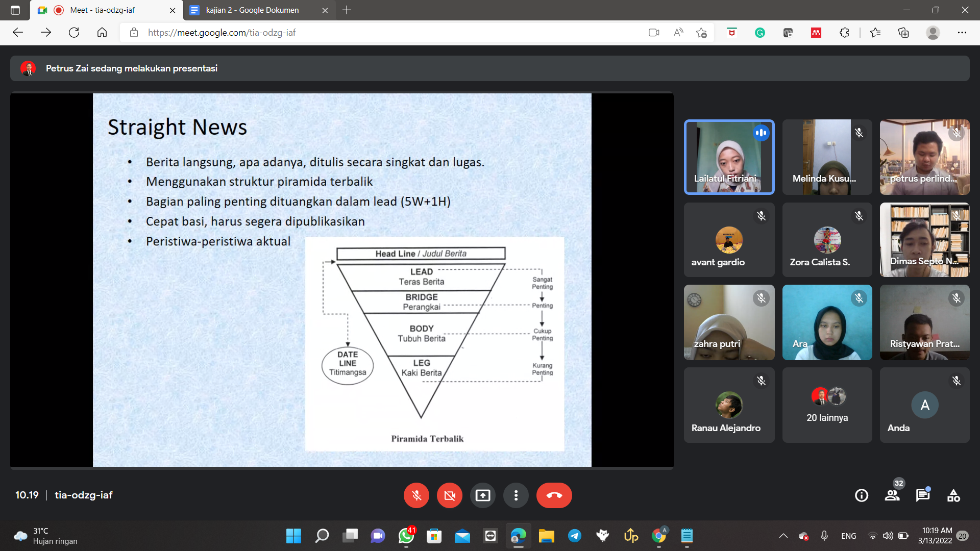Show the participants list with the people icon
The height and width of the screenshot is (551, 980).
[892, 495]
